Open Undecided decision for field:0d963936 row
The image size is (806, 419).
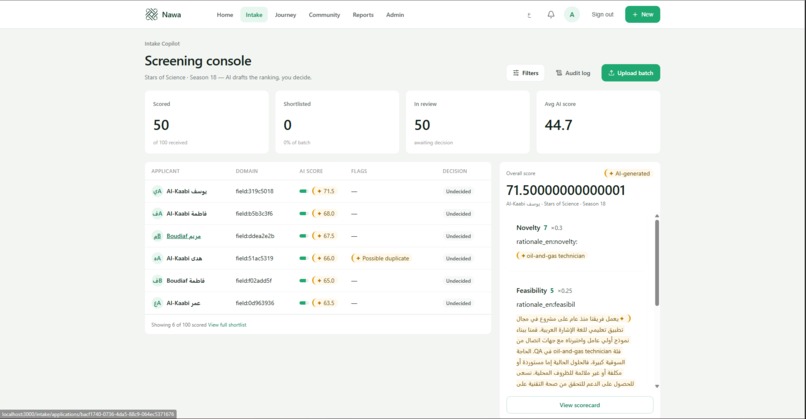pyautogui.click(x=458, y=303)
